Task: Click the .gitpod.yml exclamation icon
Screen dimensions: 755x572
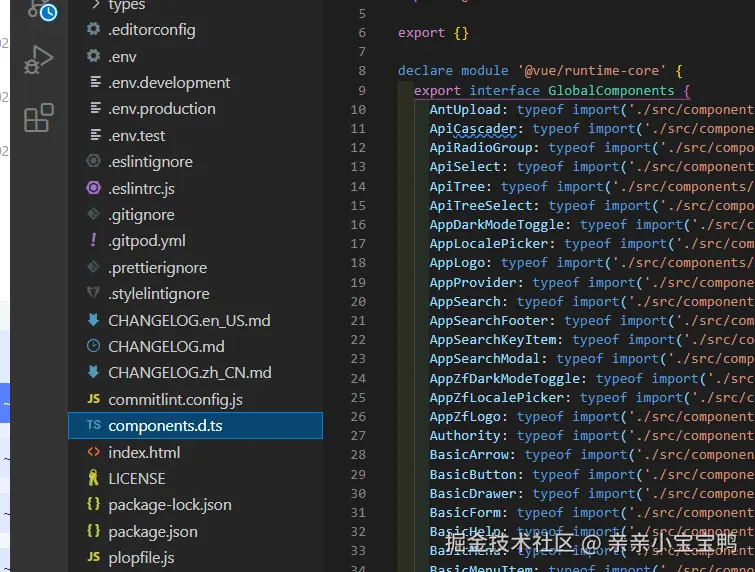Action: pos(93,240)
